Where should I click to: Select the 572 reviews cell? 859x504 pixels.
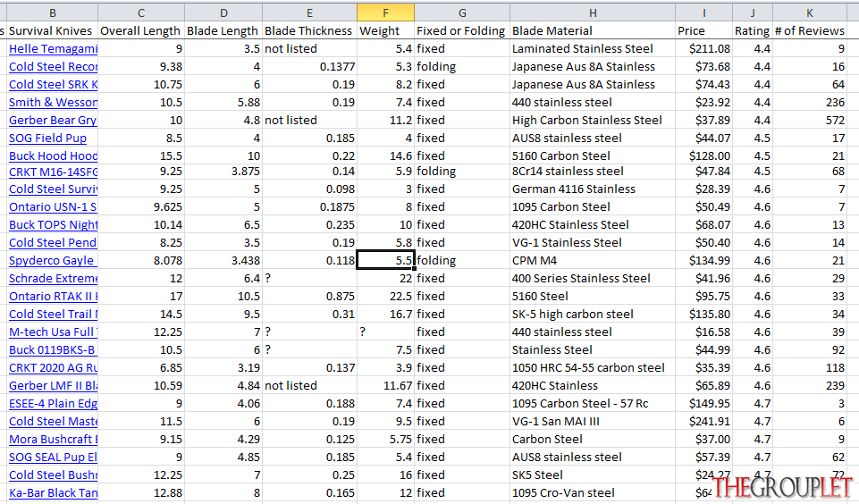[810, 121]
